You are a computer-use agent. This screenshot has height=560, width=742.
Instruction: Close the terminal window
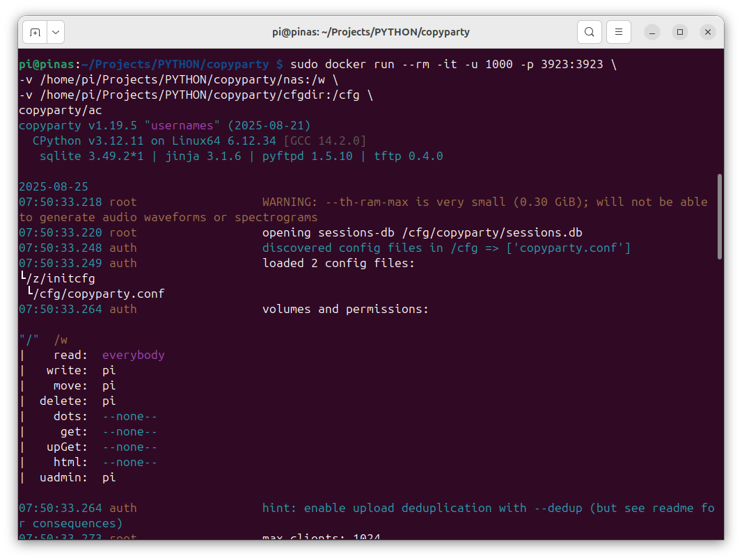[708, 32]
